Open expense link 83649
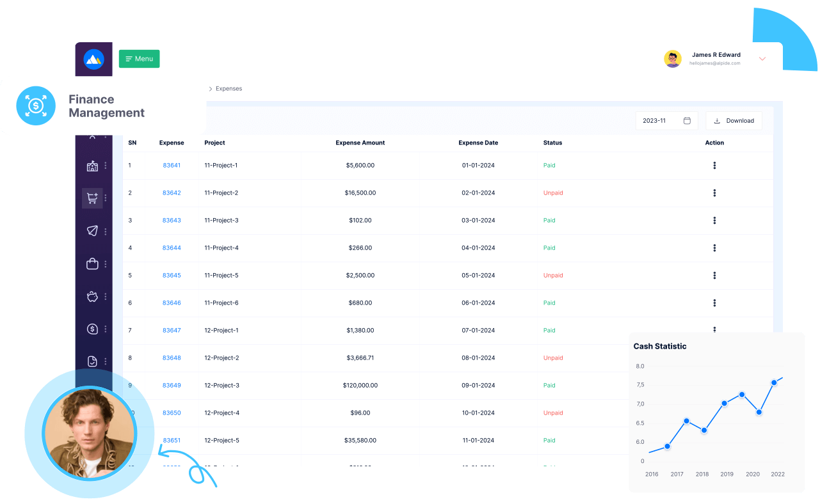This screenshot has height=504, width=820. 172,385
